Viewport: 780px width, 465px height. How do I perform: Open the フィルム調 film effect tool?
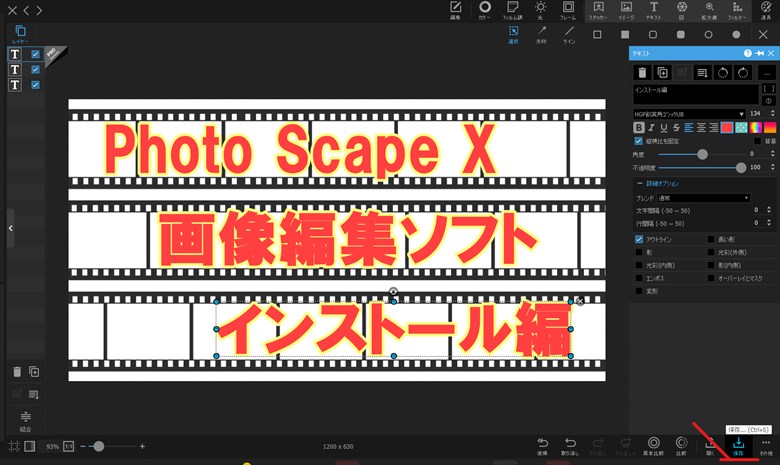click(512, 10)
